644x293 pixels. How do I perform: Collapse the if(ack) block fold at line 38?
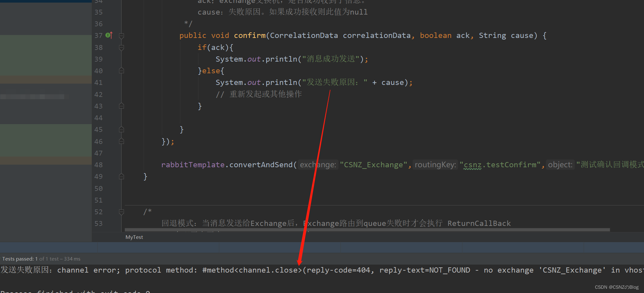[122, 48]
